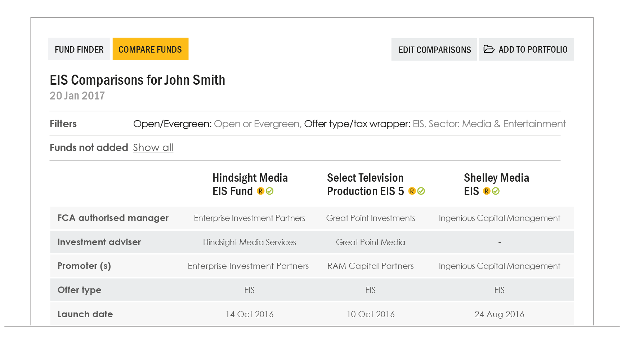This screenshot has height=355, width=644.
Task: Select the EIS offer type for Shelley Media
Action: coord(500,290)
